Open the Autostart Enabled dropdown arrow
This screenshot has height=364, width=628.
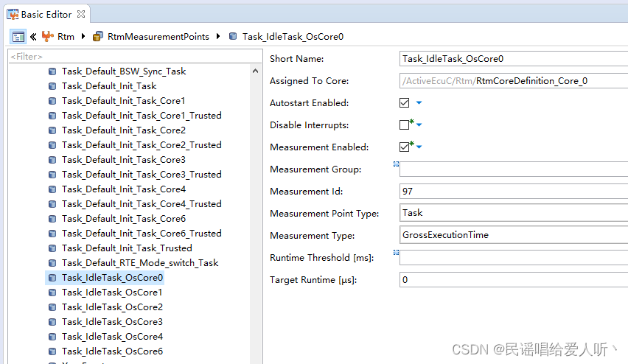click(419, 103)
